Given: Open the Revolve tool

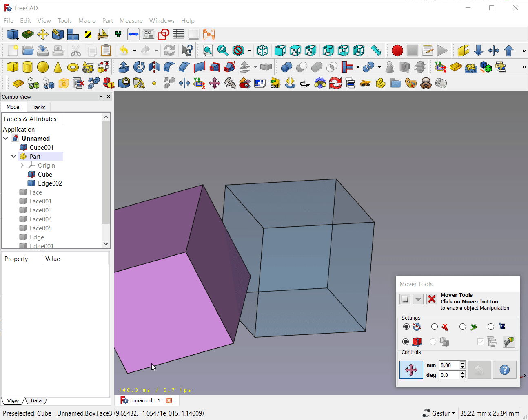Looking at the screenshot, I should pyautogui.click(x=139, y=67).
